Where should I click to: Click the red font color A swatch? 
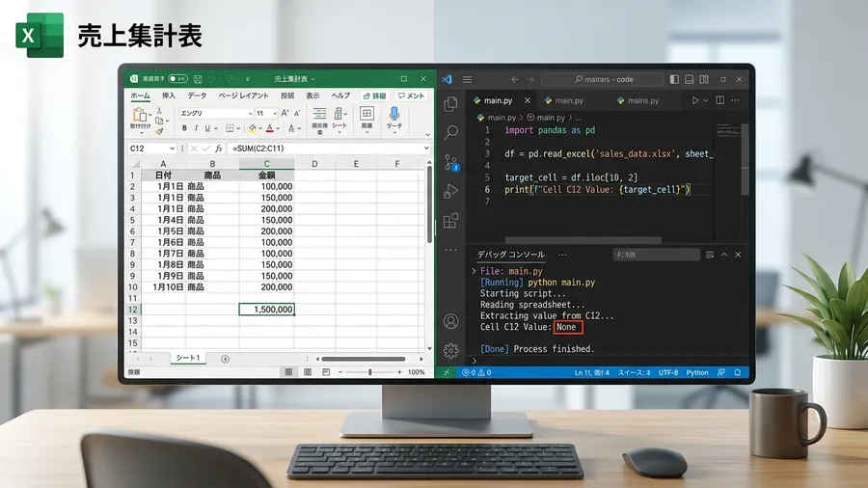[270, 128]
